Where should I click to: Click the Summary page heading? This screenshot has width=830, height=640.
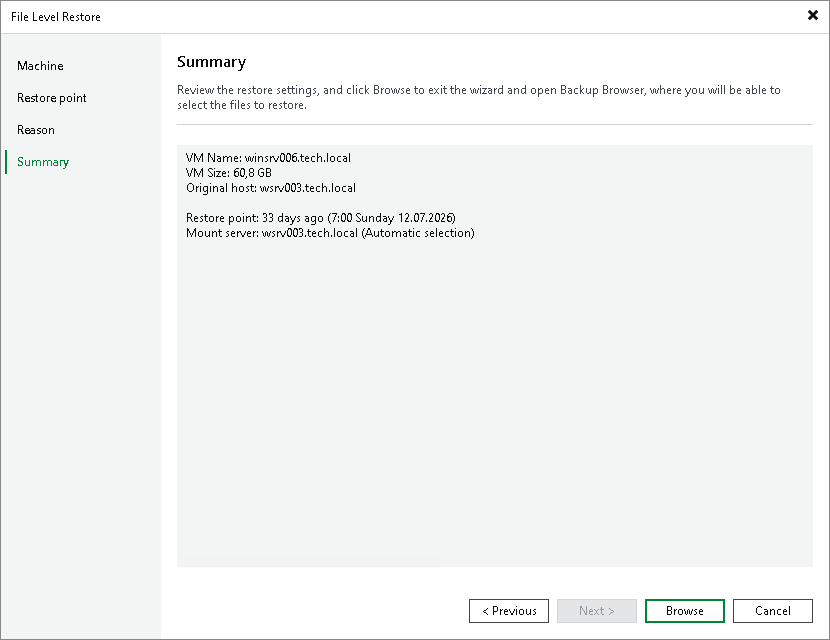[x=211, y=62]
